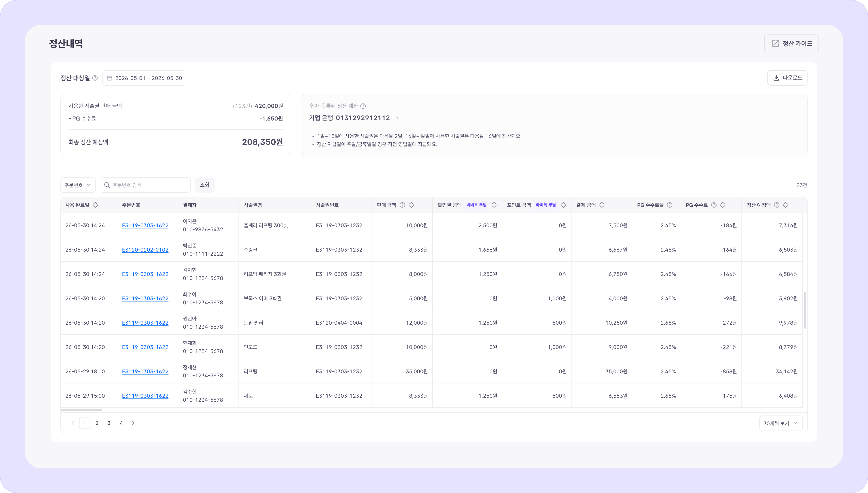Sort table by 결제 금액 column
The height and width of the screenshot is (493, 868).
[602, 205]
